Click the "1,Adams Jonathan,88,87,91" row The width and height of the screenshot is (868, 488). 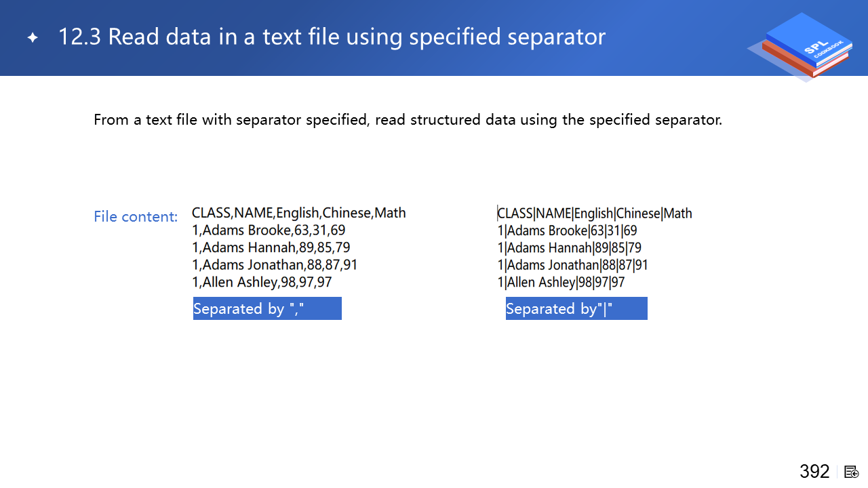[x=275, y=265]
